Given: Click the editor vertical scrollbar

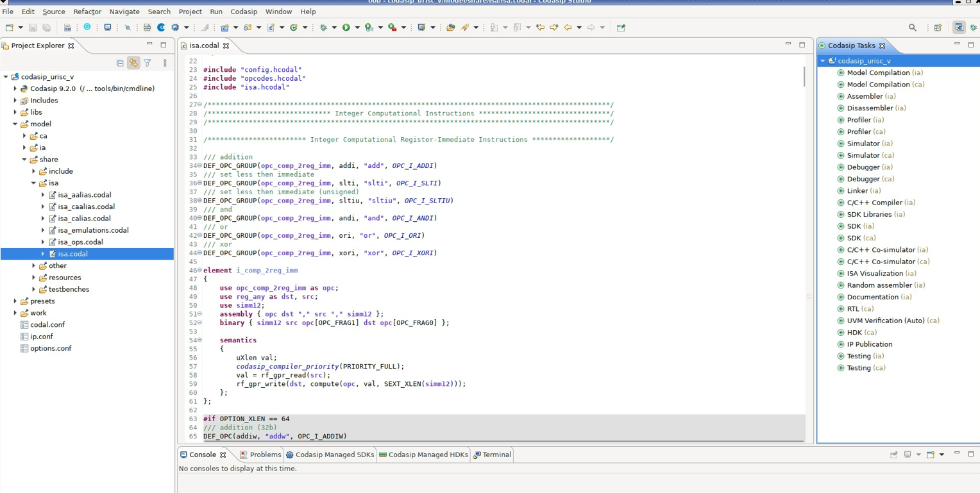Looking at the screenshot, I should pos(804,77).
